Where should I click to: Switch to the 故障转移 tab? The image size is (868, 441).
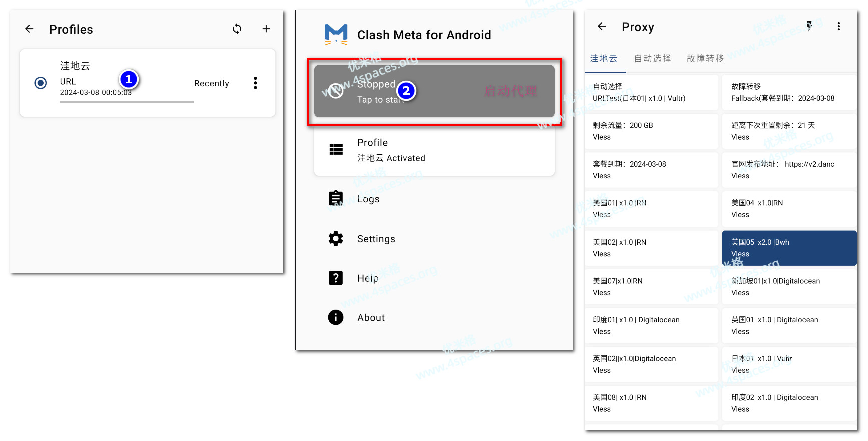point(705,59)
